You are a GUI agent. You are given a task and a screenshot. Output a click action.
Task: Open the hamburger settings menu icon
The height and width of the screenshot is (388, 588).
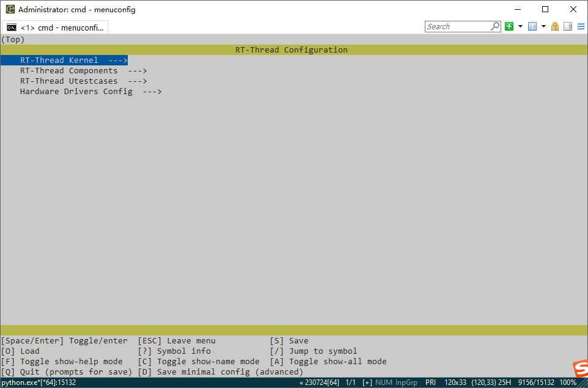pyautogui.click(x=581, y=26)
